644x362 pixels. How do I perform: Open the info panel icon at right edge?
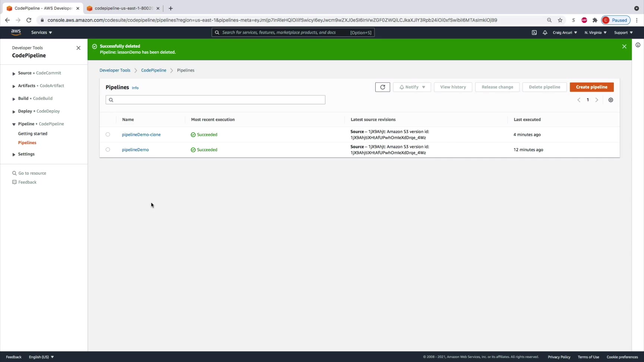(x=638, y=45)
